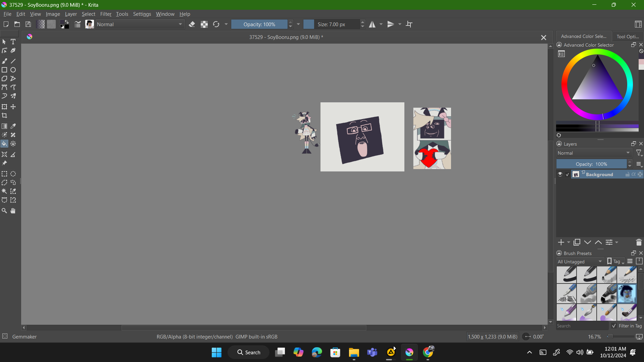The image size is (644, 362).
Task: Expand horizontal mirror options arrow
Action: tap(381, 24)
